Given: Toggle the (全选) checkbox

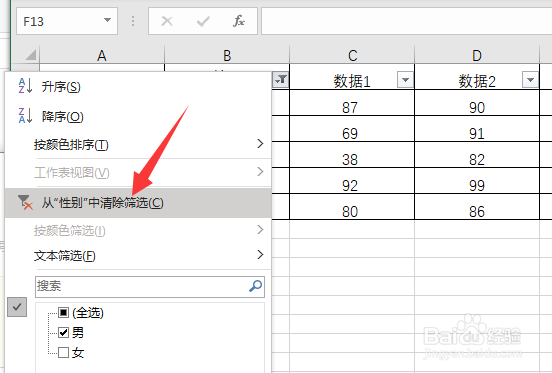Looking at the screenshot, I should tap(63, 312).
